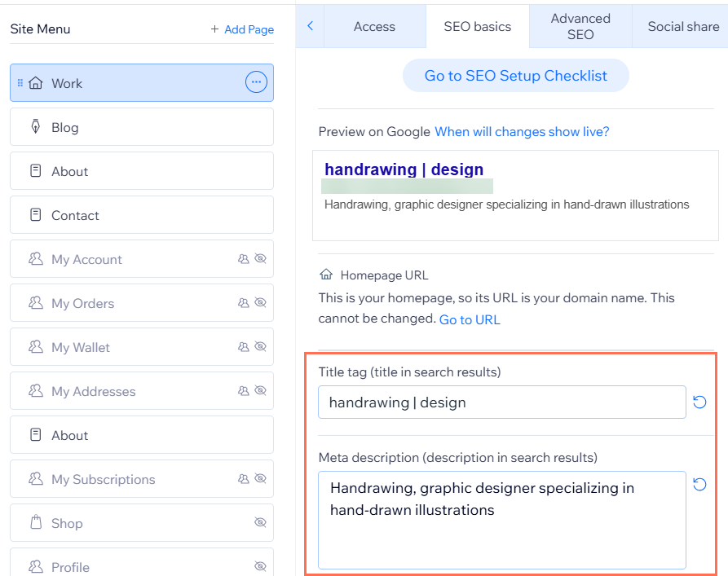728x576 pixels.
Task: Reset the Title tag with the revert icon
Action: (699, 402)
